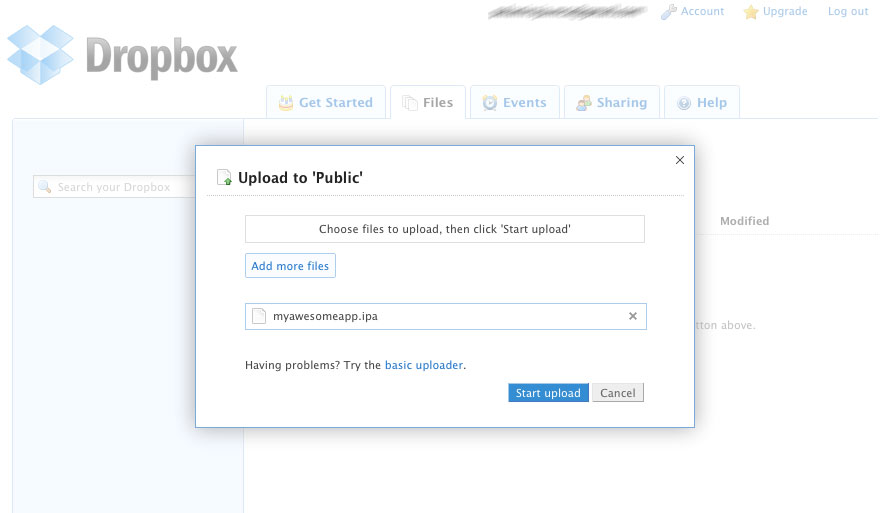Viewport: 896px width, 513px height.
Task: Remove myawesomeapp.ipa with its X button
Action: [x=633, y=316]
